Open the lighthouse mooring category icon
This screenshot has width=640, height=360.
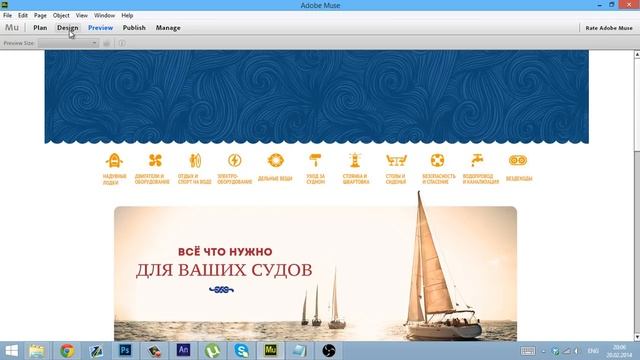pyautogui.click(x=355, y=160)
